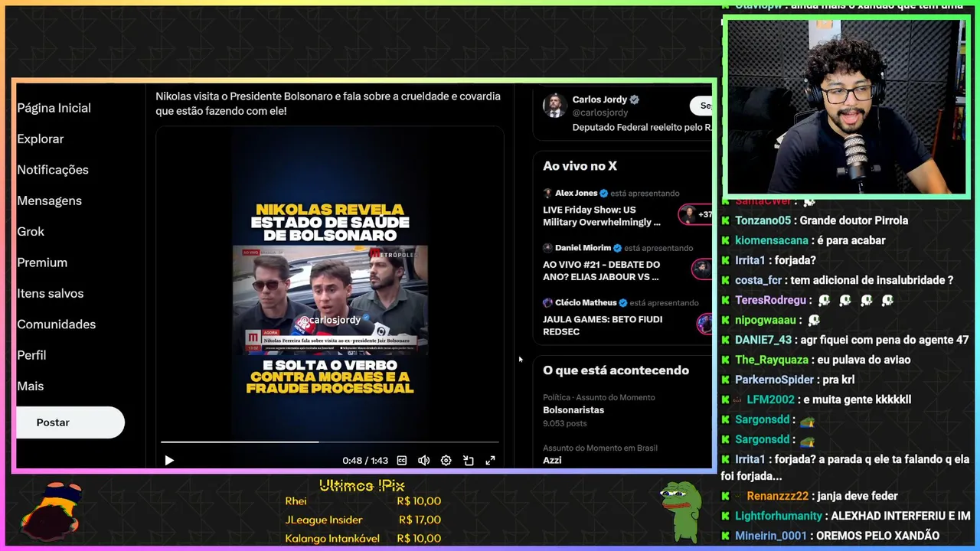The width and height of the screenshot is (980, 551).
Task: Open Grok from the sidebar
Action: (x=31, y=231)
